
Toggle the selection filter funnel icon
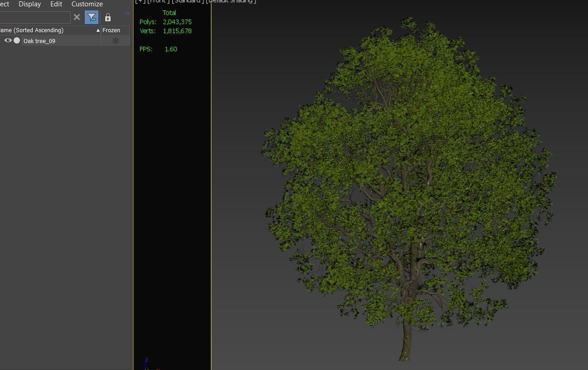[92, 17]
